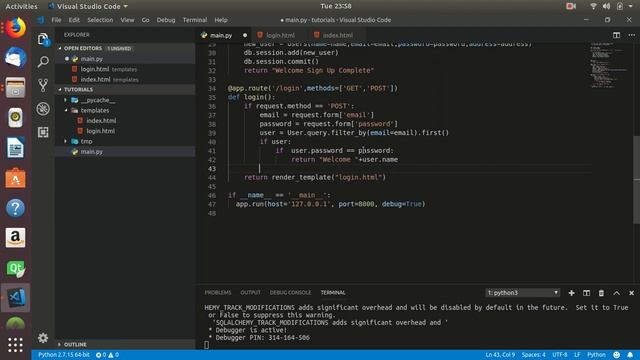Add a new terminal with plus icon
Viewport: 640px width, 360px height.
tap(571, 293)
